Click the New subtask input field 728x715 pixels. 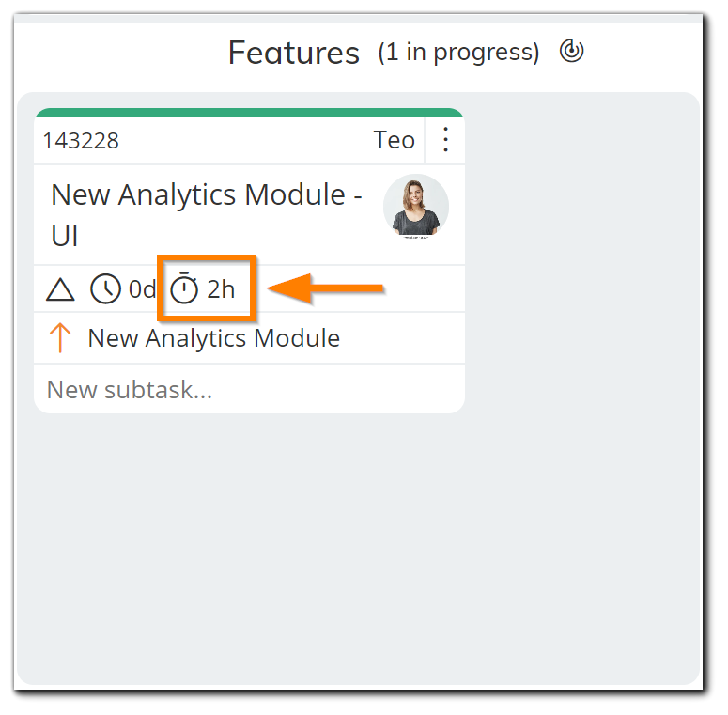[249, 389]
